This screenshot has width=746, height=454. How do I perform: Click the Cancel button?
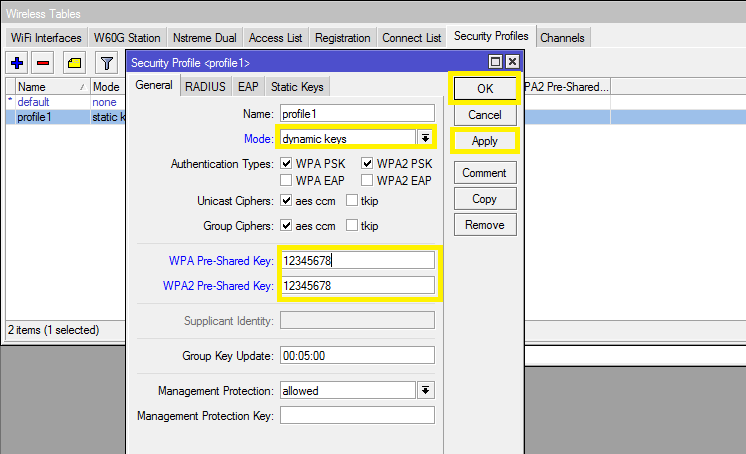485,115
